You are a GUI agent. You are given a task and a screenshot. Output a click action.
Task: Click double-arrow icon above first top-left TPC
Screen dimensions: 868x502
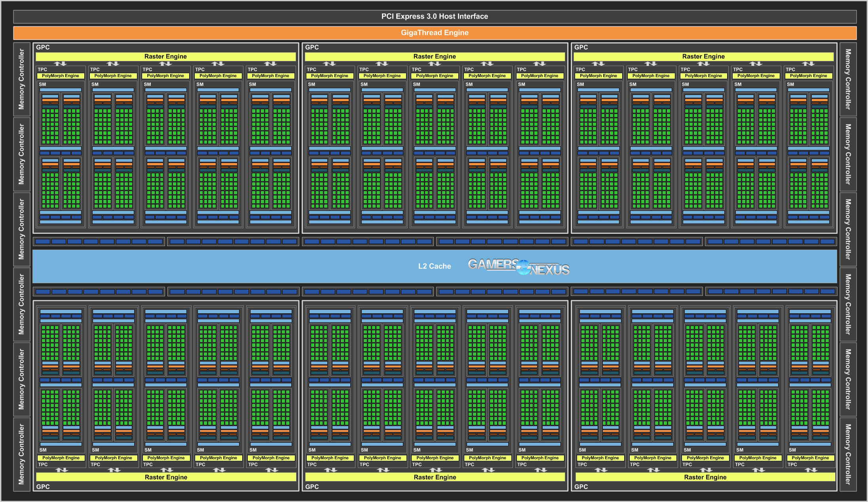tap(60, 64)
